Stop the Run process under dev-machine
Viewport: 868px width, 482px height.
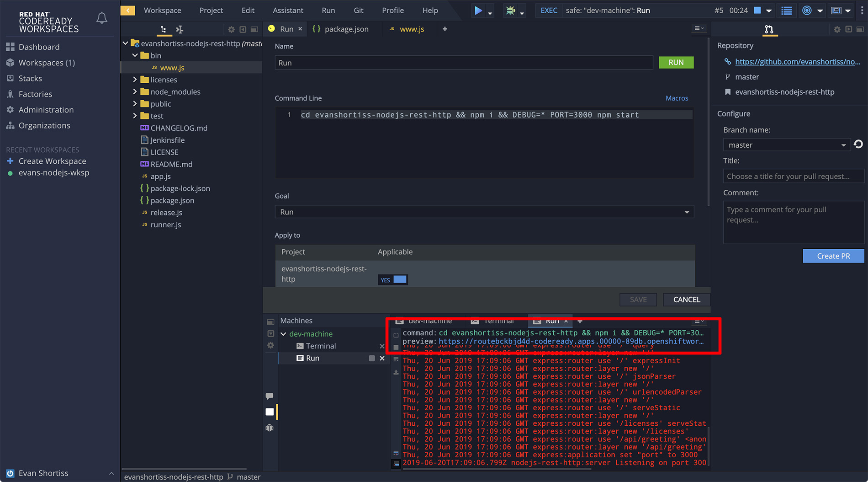coord(372,358)
